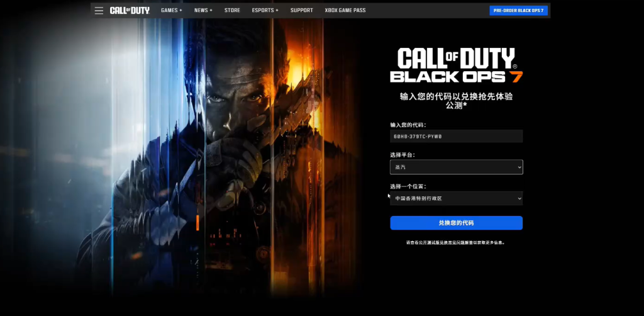The height and width of the screenshot is (316, 644).
Task: Open the Support page
Action: click(301, 11)
